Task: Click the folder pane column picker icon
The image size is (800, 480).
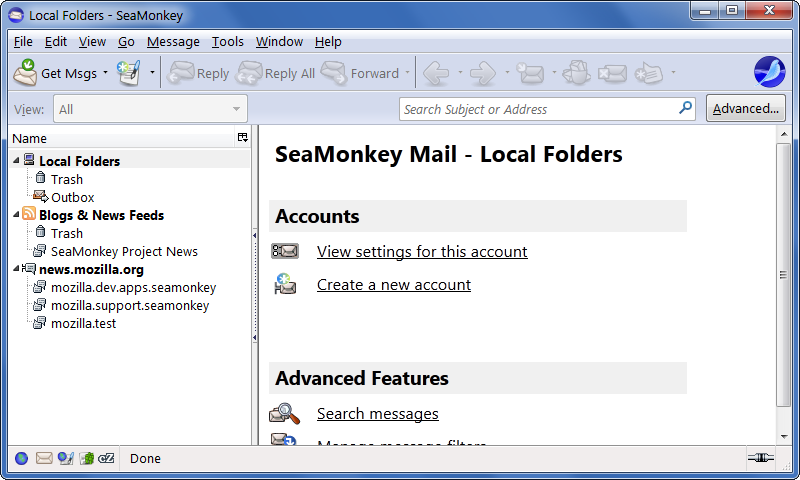Action: (x=243, y=138)
